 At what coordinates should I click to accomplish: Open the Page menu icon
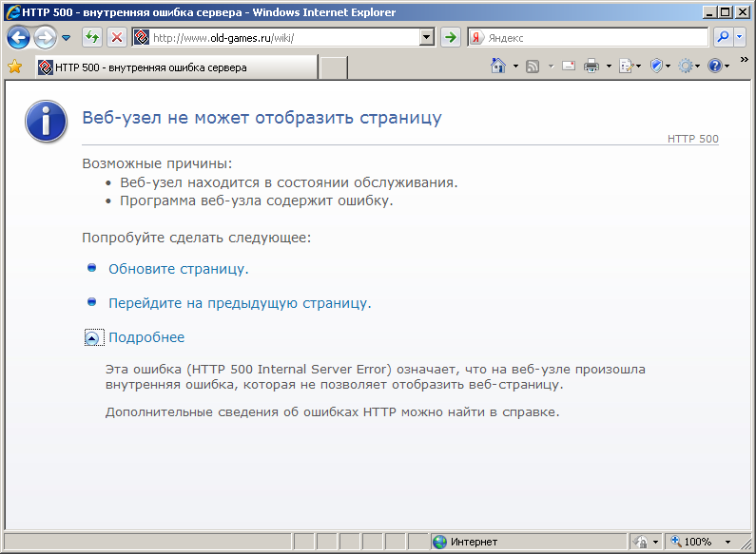pos(630,66)
